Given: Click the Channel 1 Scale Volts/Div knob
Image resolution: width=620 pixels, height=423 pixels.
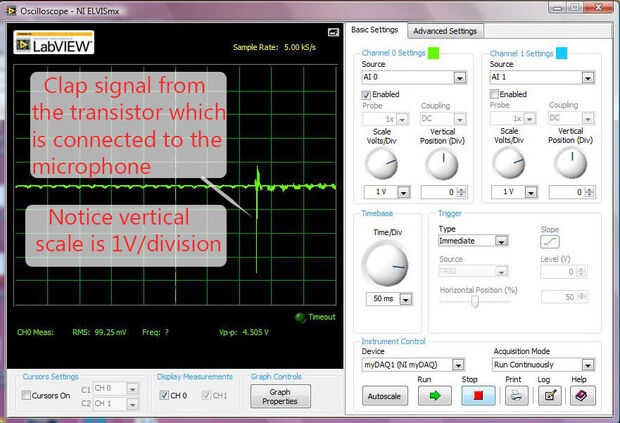Looking at the screenshot, I should (x=508, y=163).
